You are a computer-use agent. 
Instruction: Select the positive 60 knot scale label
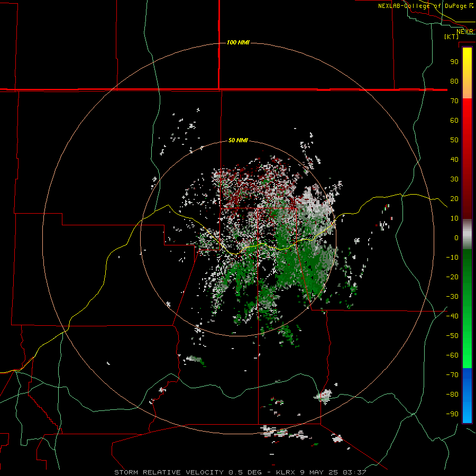pyautogui.click(x=454, y=120)
